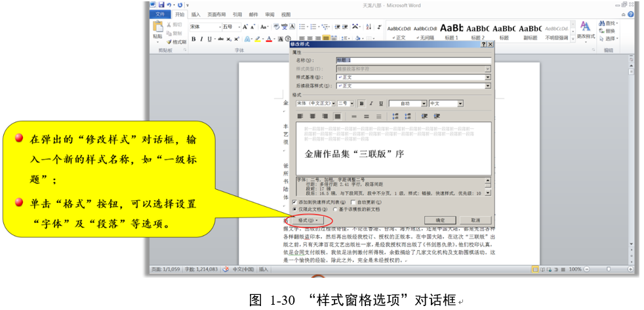
Task: Click the 格式(O) button
Action: coord(308,221)
